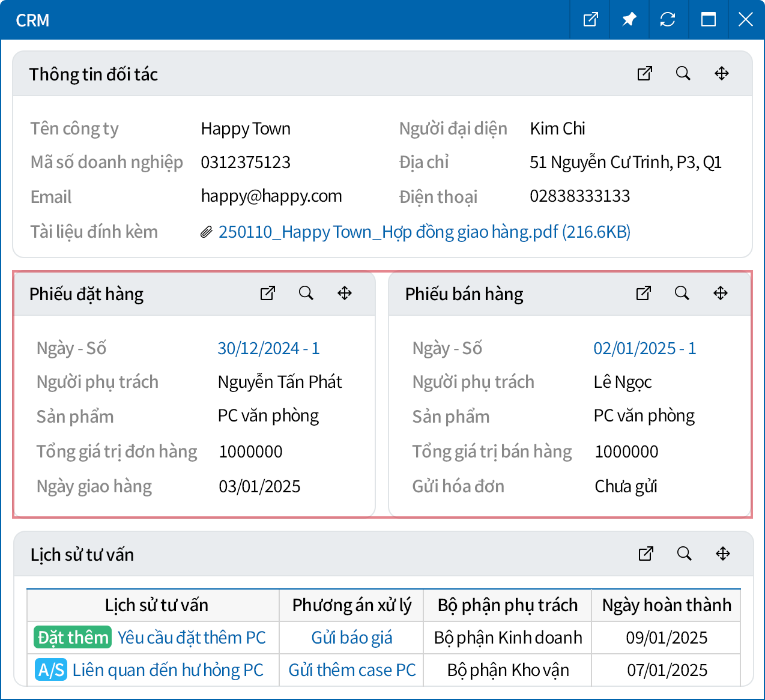The height and width of the screenshot is (700, 765).
Task: Open CRM in a new window from title bar
Action: coord(590,20)
